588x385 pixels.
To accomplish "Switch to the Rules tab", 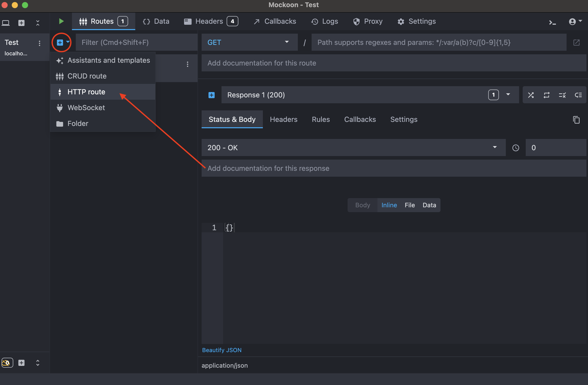I will coord(321,119).
